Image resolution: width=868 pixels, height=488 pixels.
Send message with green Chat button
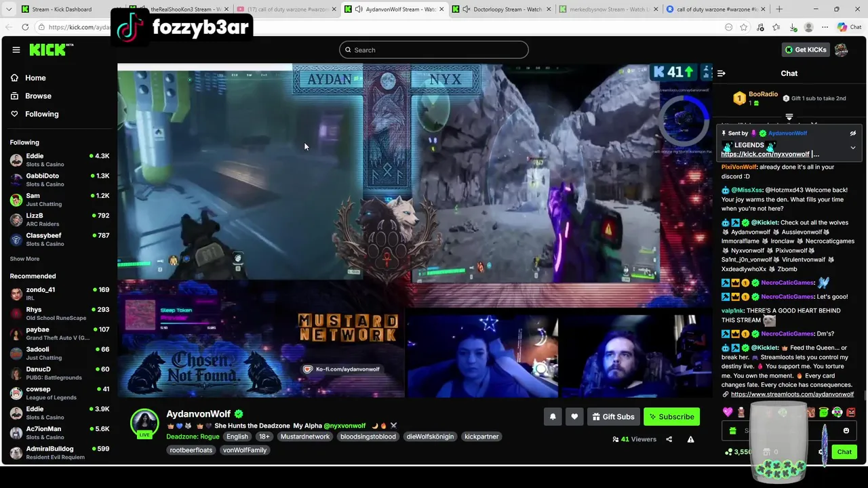tap(844, 452)
